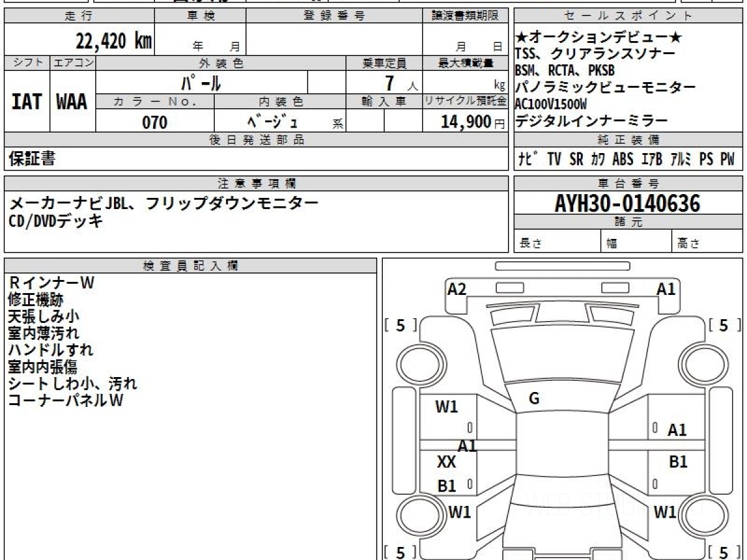Click the 乗車定員 header

384,63
